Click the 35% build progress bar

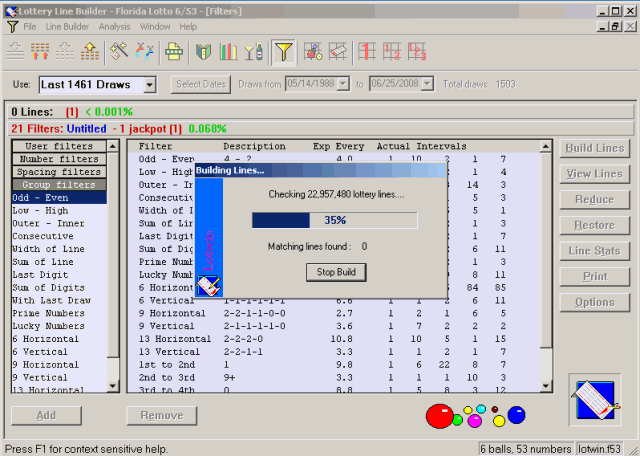335,220
